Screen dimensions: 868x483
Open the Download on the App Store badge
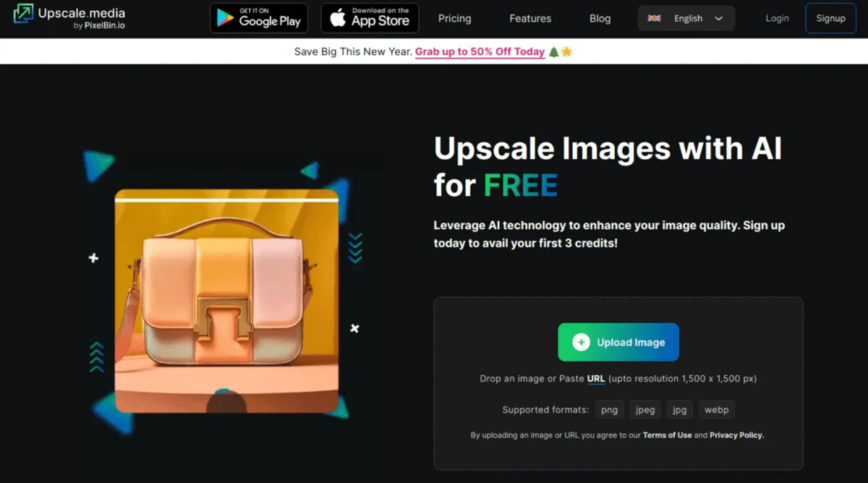(370, 18)
